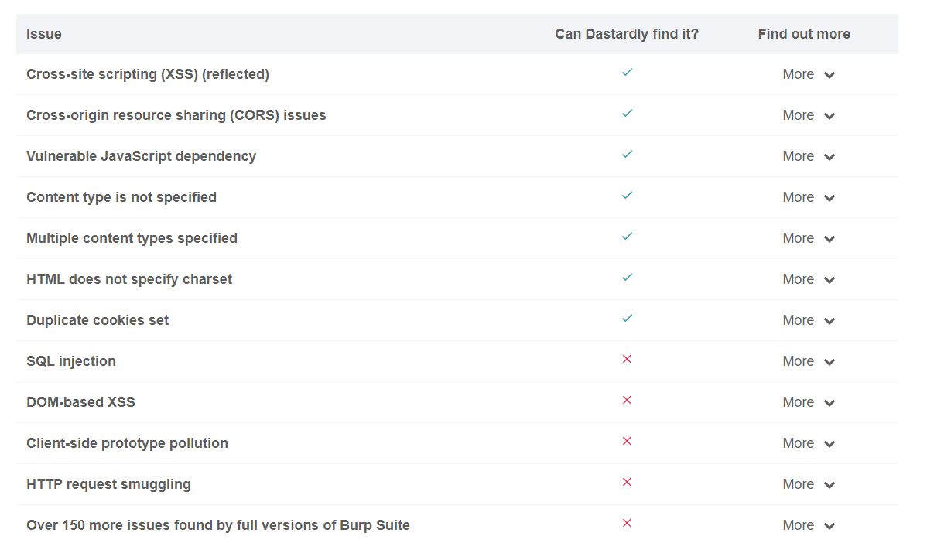Show More for HTML does not specify charset
This screenshot has height=560, width=934.
(808, 279)
